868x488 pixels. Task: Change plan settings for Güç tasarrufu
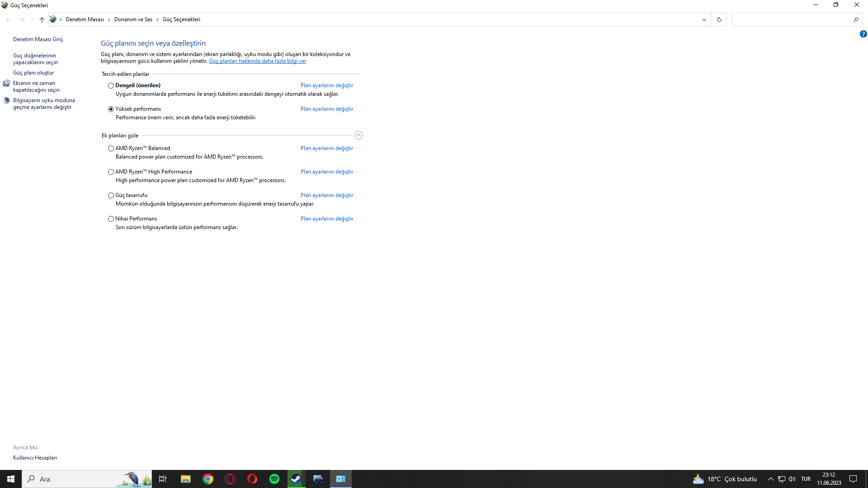[x=326, y=195]
